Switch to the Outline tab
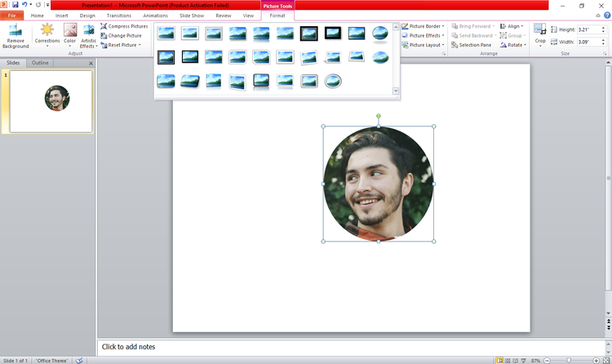This screenshot has width=612, height=364. click(40, 63)
